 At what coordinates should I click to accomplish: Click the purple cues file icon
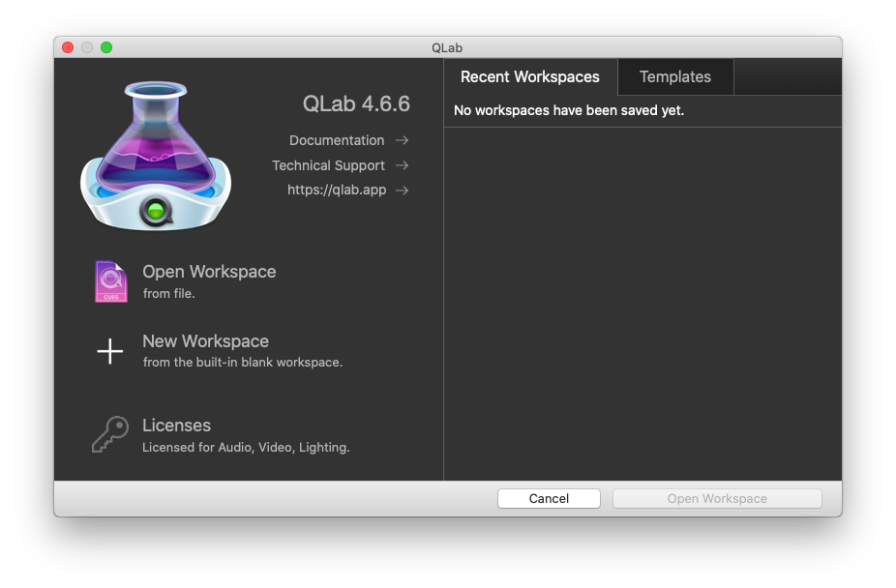pyautogui.click(x=111, y=281)
